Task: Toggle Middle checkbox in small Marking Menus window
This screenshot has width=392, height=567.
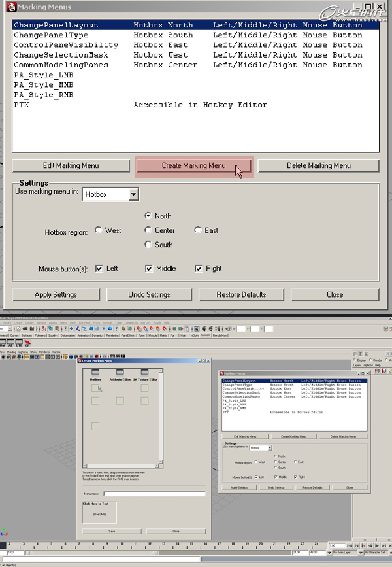Action: tap(276, 477)
